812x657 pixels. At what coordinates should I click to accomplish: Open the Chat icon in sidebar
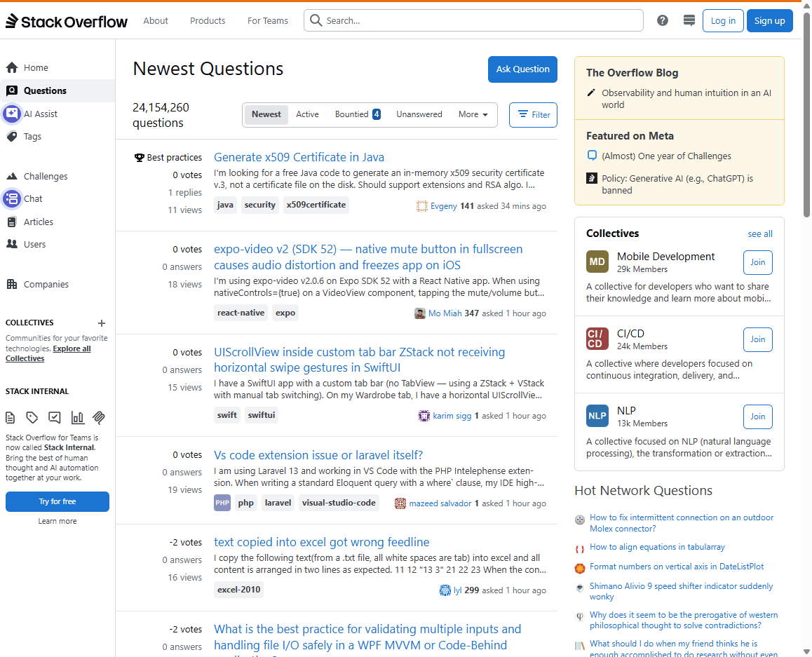pyautogui.click(x=12, y=198)
